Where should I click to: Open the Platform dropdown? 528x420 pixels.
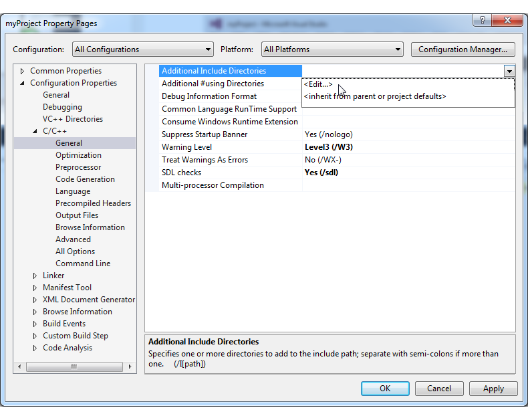tap(332, 49)
